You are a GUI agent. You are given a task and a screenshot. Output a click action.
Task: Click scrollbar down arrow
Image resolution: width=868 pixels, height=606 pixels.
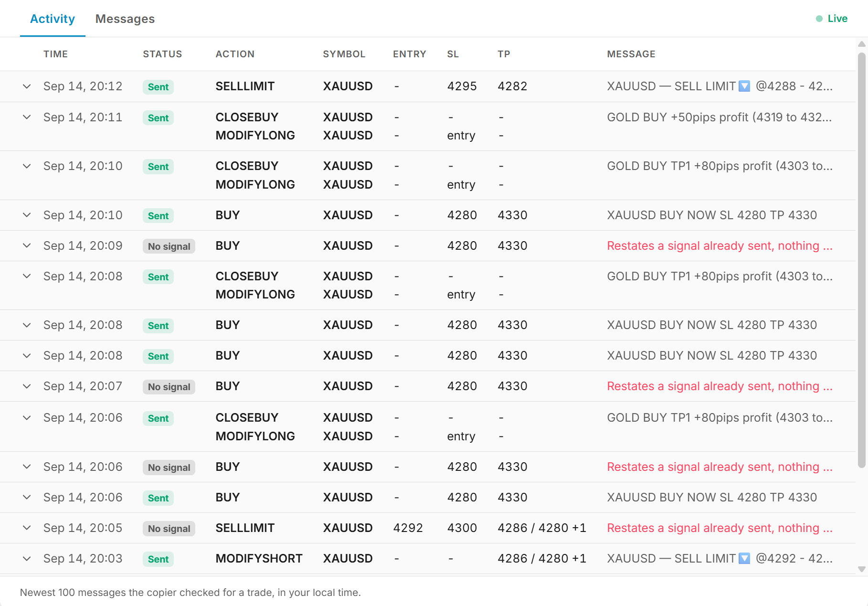[x=861, y=569]
